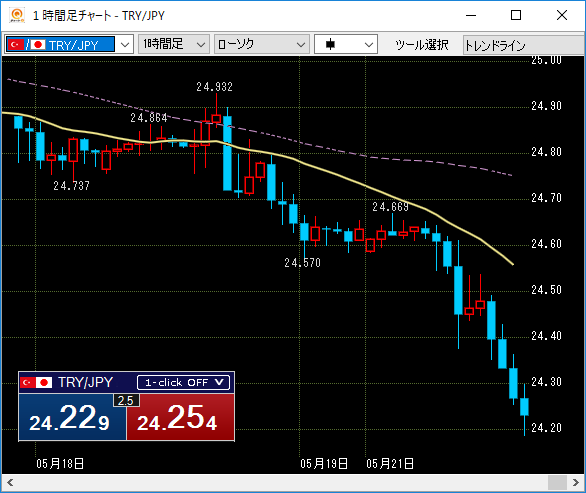Viewport: 586px width, 493px height.
Task: Open the ローソク chart type dropdown
Action: (x=262, y=44)
